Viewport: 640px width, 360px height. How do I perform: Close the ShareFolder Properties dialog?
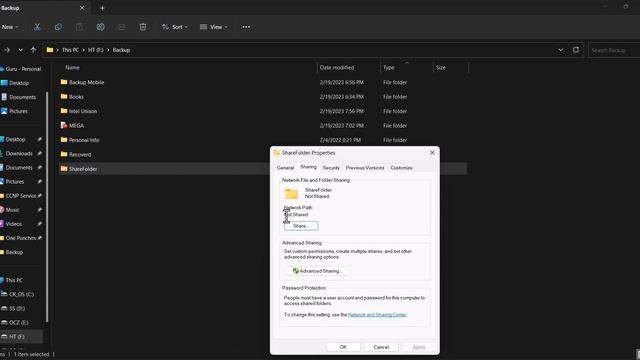point(432,153)
